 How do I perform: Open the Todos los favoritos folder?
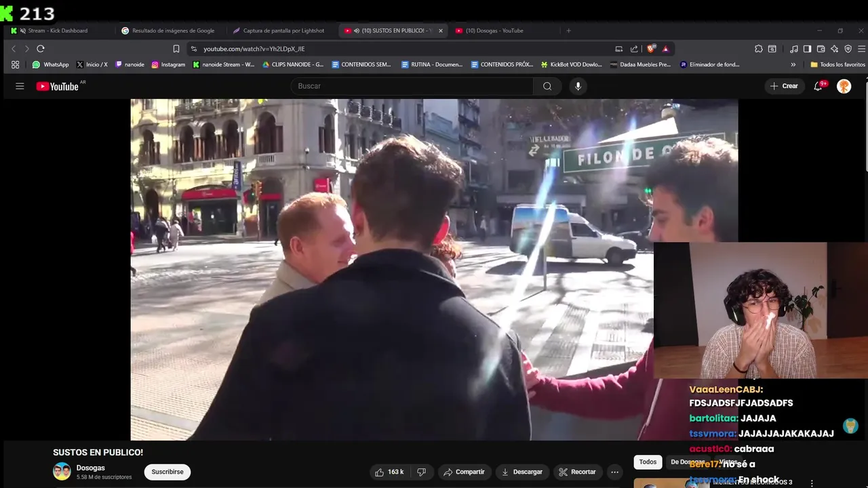(837, 64)
